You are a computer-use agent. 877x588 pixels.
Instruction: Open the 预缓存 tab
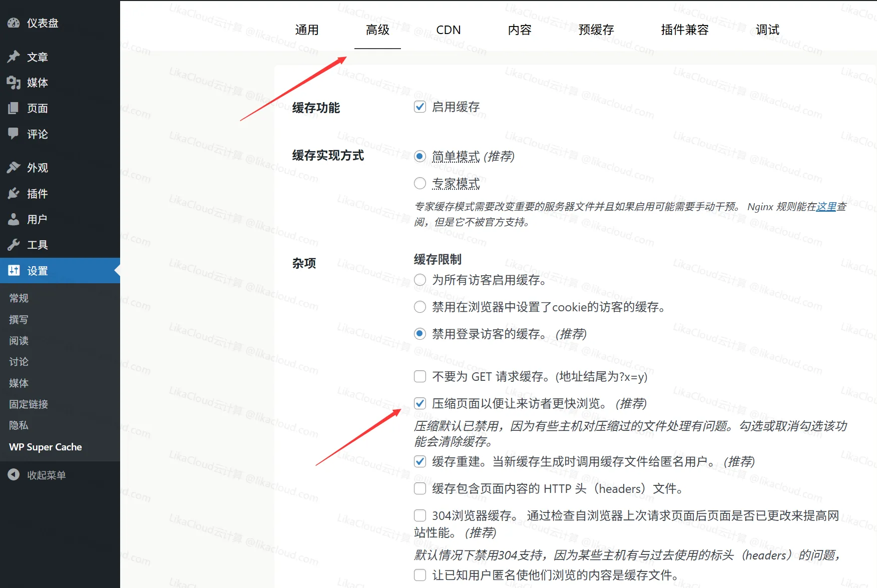596,30
